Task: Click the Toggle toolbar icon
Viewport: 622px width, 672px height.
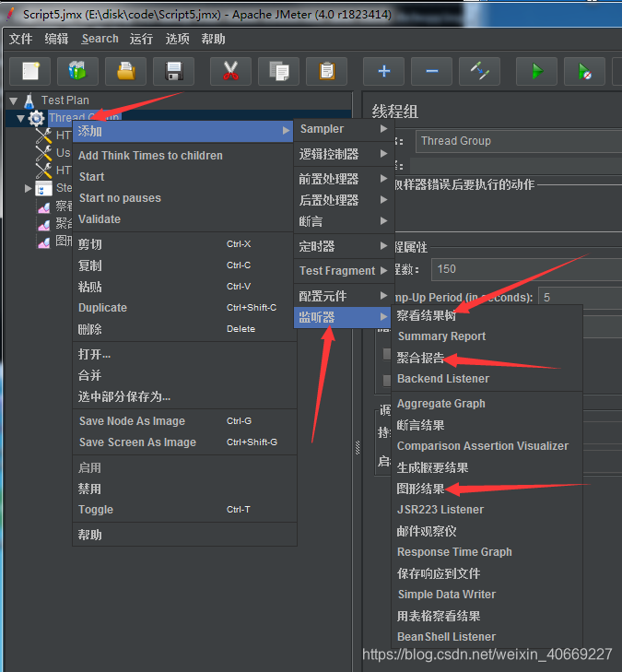Action: point(479,71)
